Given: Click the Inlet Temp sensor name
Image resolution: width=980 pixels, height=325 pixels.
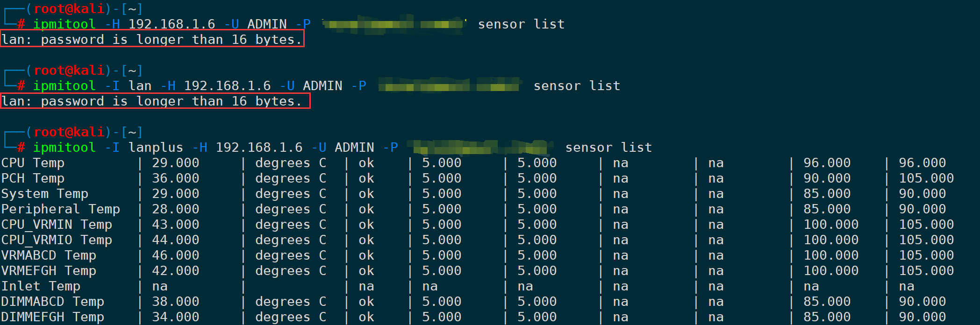Looking at the screenshot, I should point(41,286).
